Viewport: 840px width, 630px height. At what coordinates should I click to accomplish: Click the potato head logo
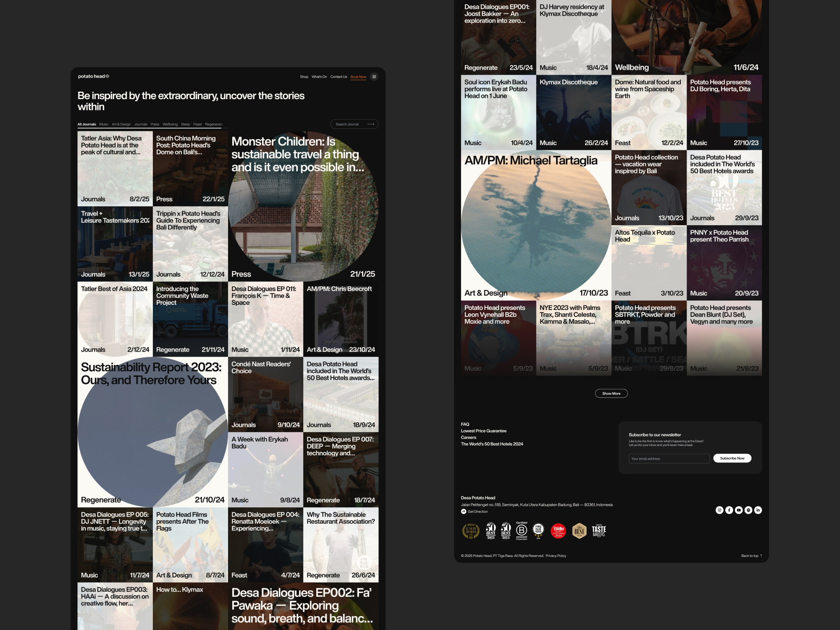pyautogui.click(x=93, y=76)
